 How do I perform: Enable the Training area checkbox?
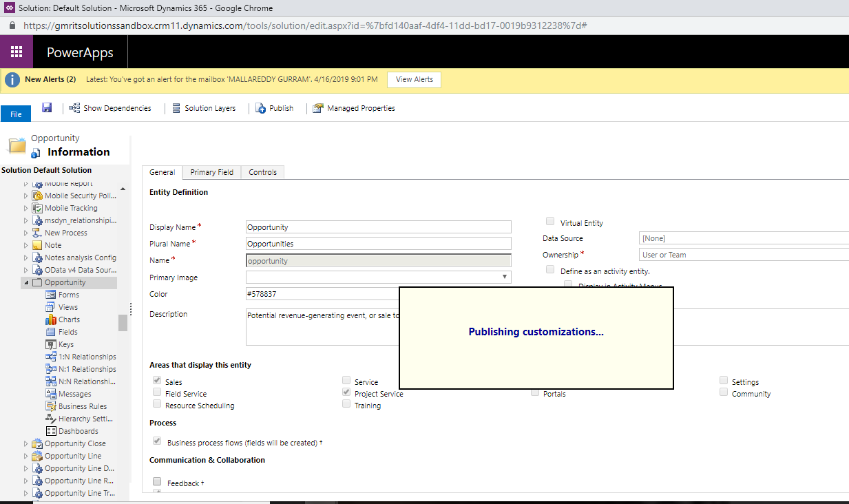(346, 404)
